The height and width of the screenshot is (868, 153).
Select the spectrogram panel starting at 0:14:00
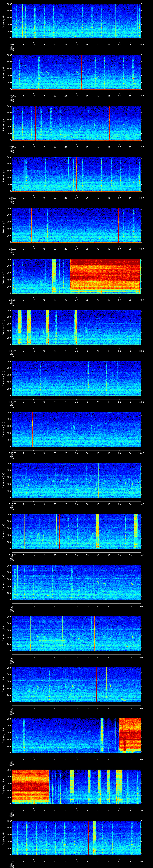click(77, 685)
